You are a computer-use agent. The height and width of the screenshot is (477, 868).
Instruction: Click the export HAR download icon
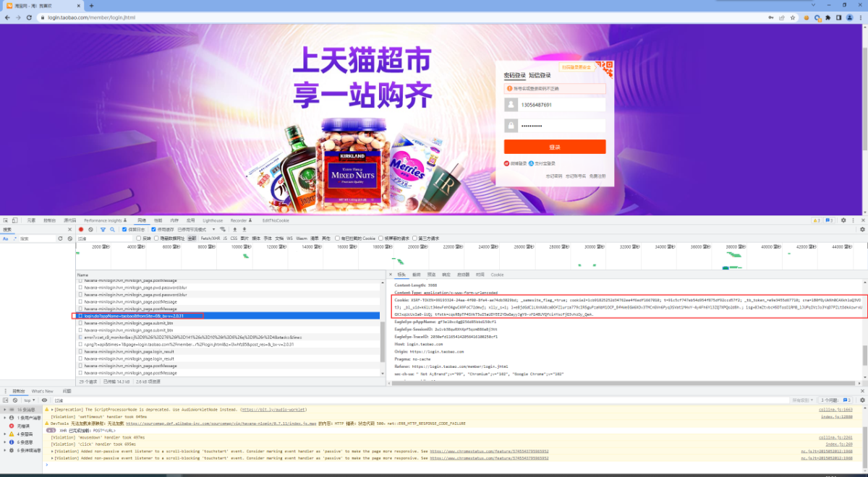[244, 230]
